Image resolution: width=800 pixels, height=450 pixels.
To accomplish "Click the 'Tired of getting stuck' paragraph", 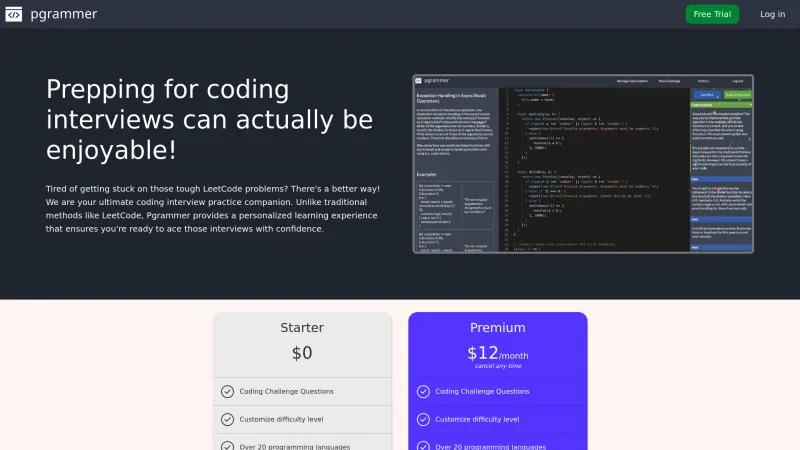I will 213,209.
